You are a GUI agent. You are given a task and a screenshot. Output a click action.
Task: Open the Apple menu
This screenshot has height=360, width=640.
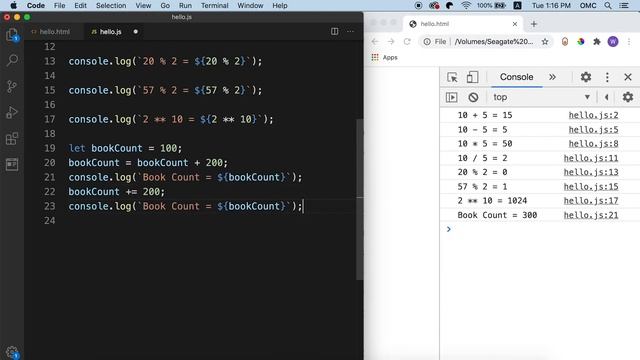13,6
